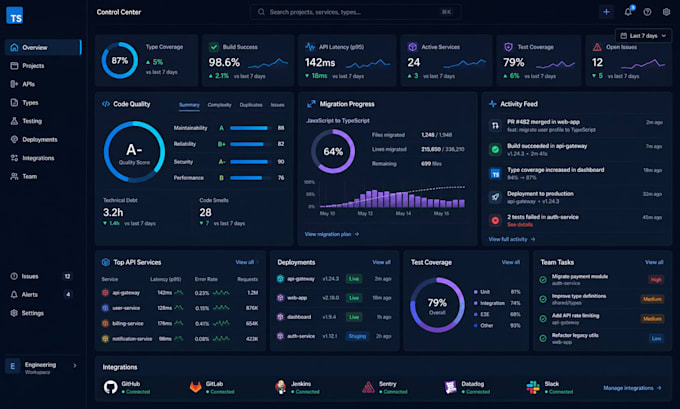Click the GitLab integration logo
The height and width of the screenshot is (409, 680).
tap(196, 387)
